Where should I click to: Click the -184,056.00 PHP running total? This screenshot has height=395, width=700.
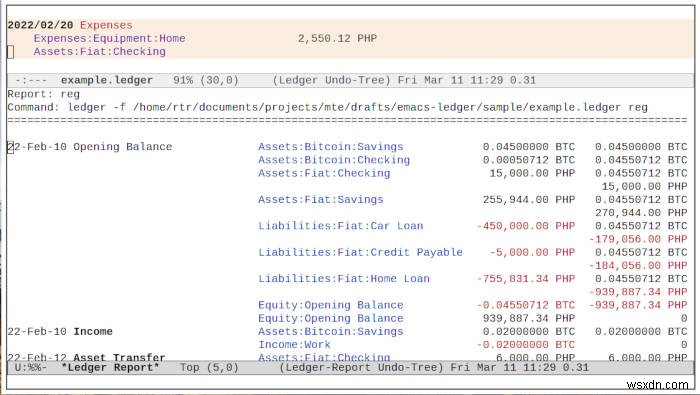[638, 265]
